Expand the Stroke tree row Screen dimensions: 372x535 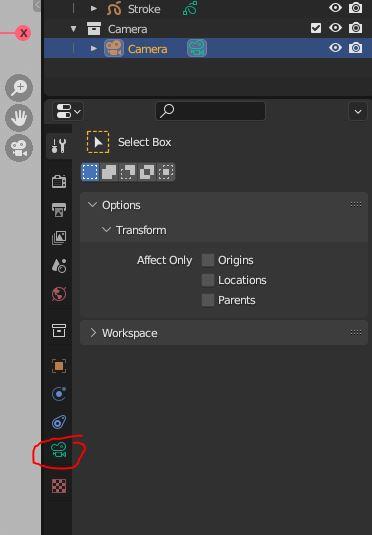(94, 9)
